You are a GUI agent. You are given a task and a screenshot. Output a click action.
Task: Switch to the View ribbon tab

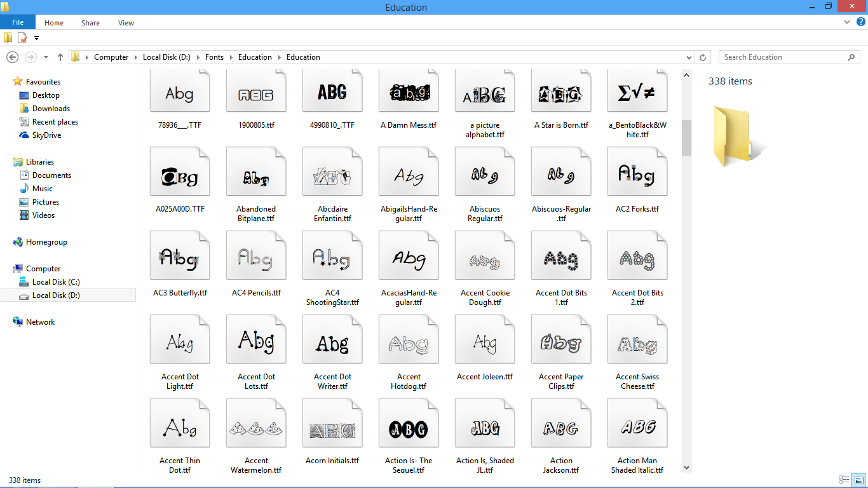[126, 22]
